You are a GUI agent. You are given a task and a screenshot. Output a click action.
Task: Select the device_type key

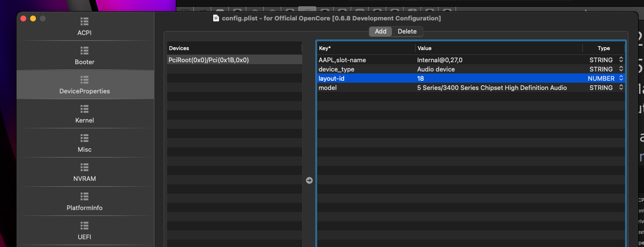336,69
